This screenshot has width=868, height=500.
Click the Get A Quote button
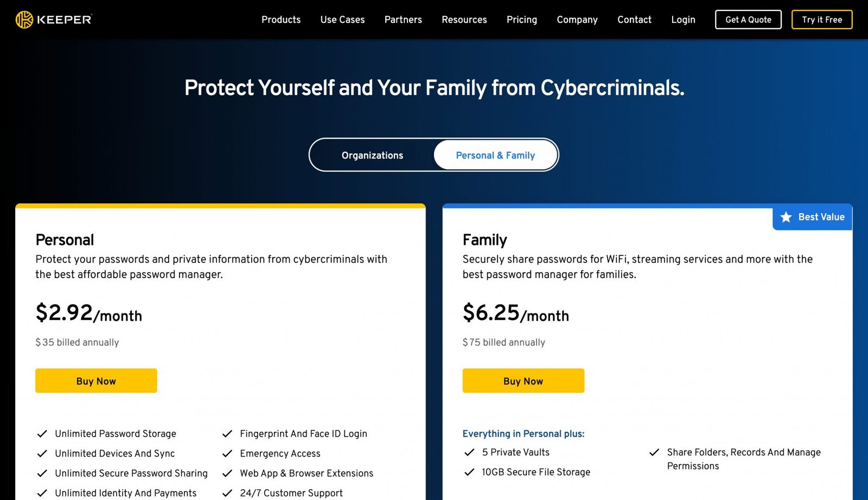click(x=748, y=20)
